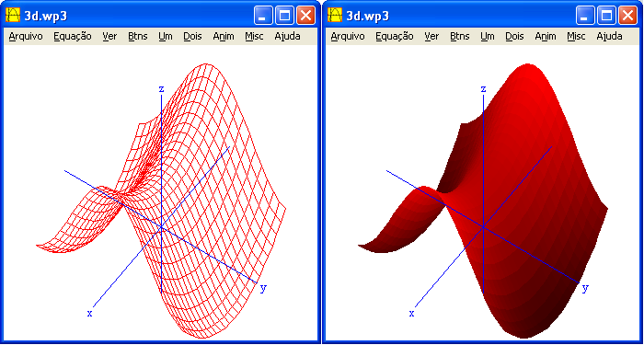The height and width of the screenshot is (345, 644).
Task: Open Um menu in right window
Action: pyautogui.click(x=488, y=37)
